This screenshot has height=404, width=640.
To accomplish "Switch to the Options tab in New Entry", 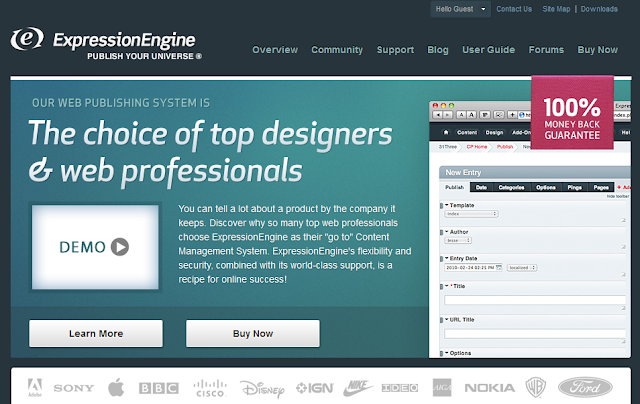I will [x=546, y=187].
